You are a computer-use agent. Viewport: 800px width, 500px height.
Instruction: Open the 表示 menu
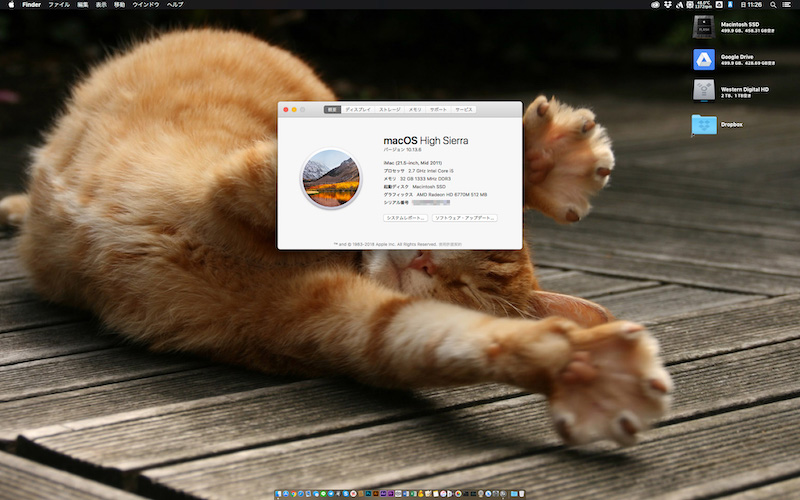tap(101, 5)
